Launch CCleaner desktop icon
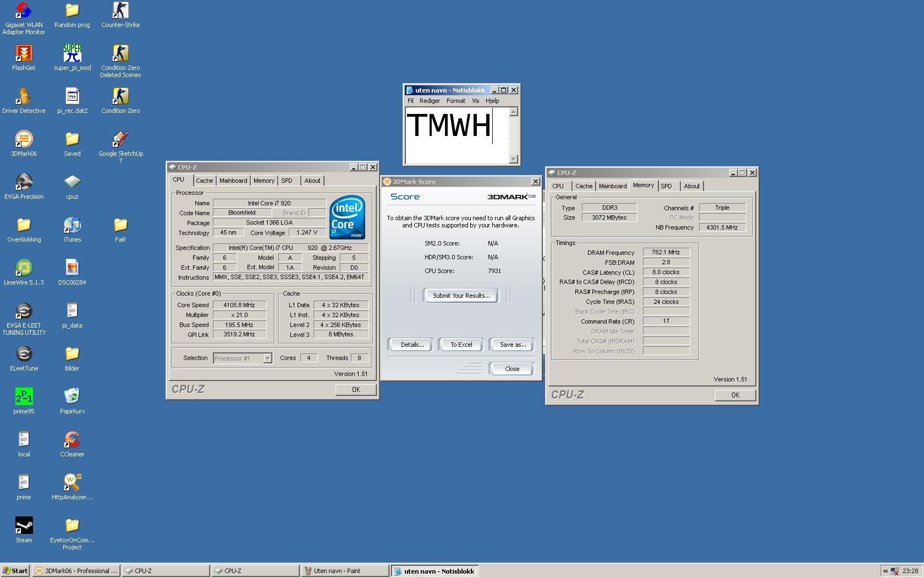This screenshot has height=578, width=924. (72, 444)
